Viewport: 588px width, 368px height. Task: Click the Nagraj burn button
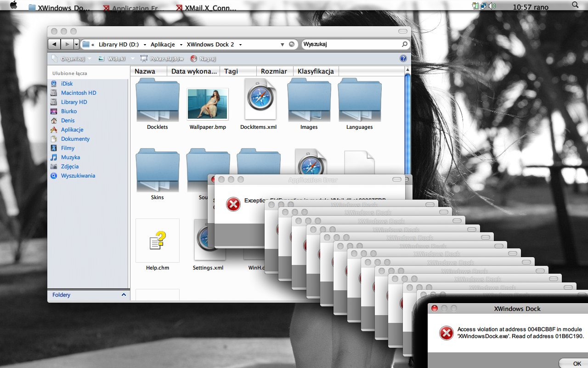pos(203,59)
